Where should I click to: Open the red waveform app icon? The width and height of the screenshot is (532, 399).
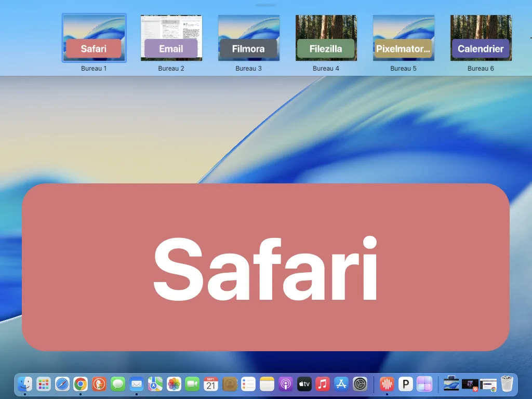[387, 384]
